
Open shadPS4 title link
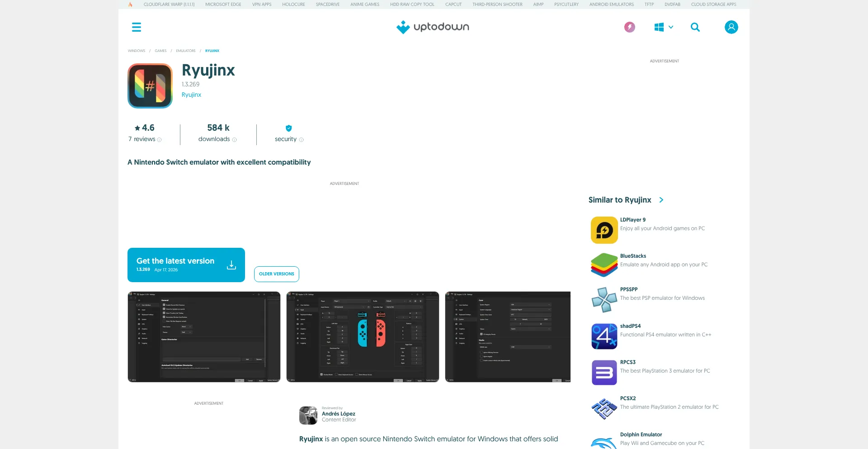630,326
